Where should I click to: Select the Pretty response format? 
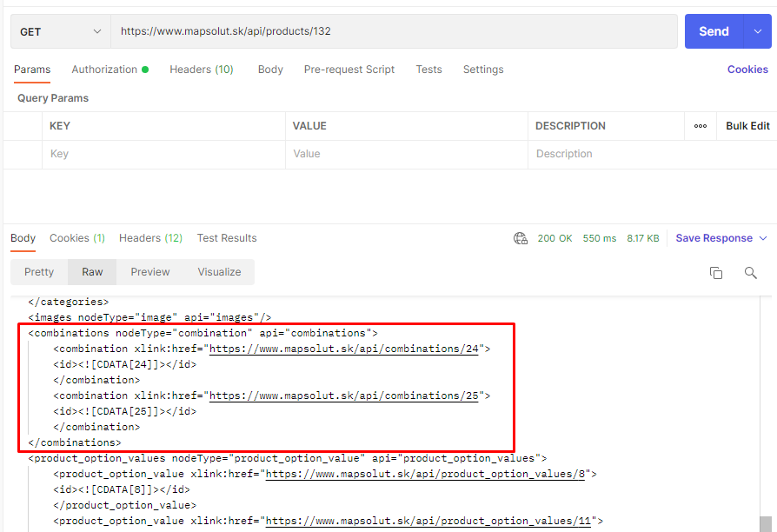[38, 271]
